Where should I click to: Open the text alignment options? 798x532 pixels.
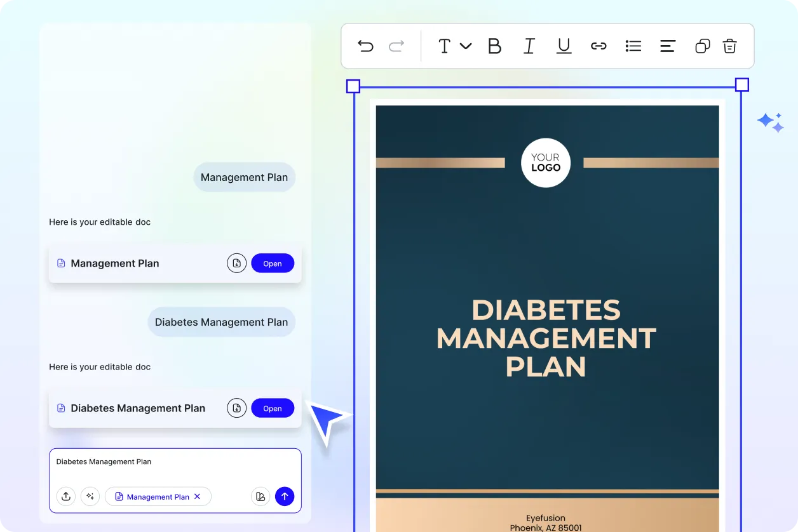coord(667,46)
